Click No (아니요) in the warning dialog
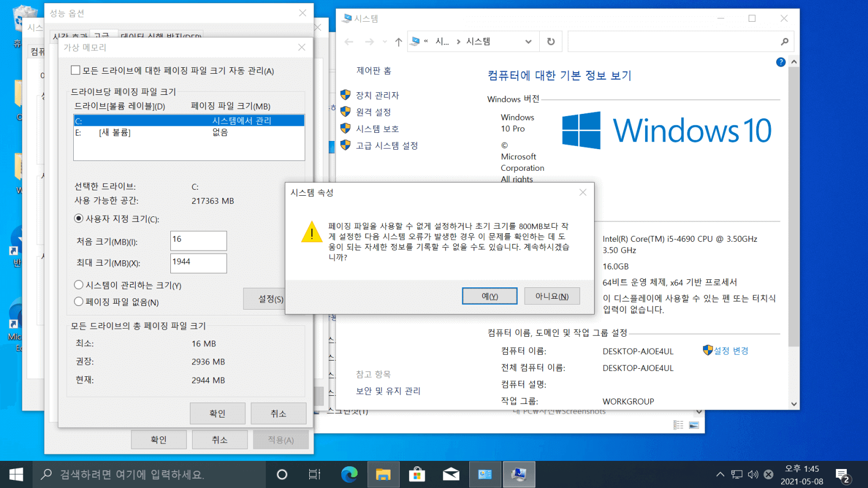The image size is (868, 488). pos(552,296)
